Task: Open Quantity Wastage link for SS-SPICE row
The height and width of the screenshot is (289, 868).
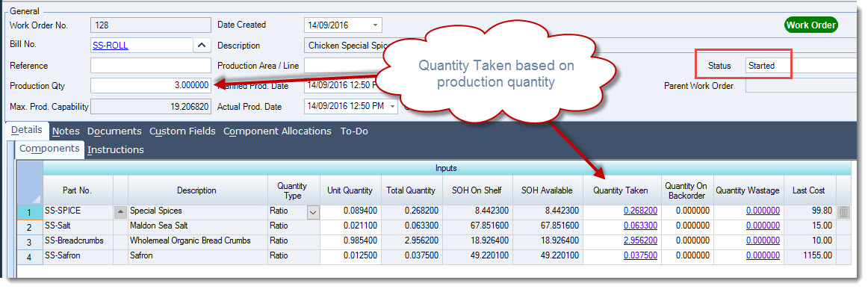Action: click(x=763, y=211)
